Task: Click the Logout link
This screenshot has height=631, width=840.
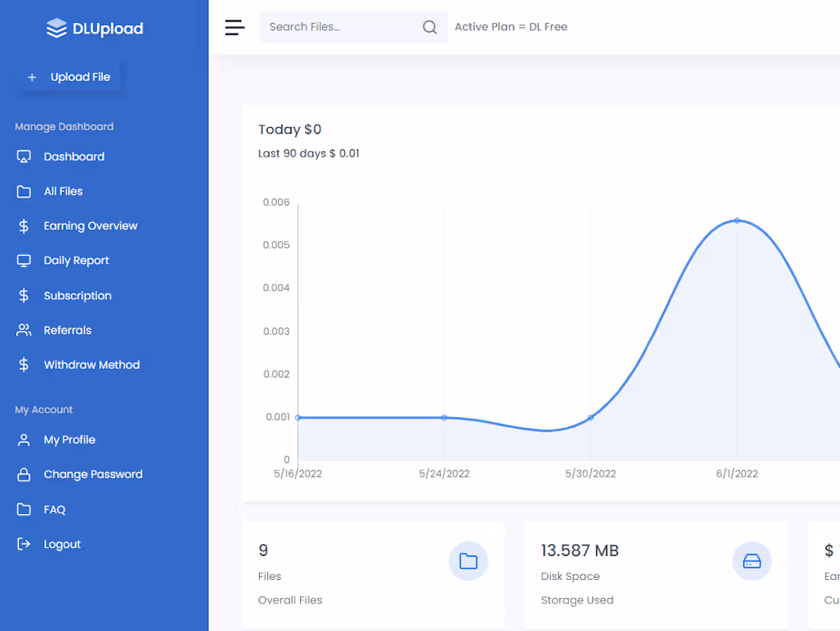Action: pos(62,543)
